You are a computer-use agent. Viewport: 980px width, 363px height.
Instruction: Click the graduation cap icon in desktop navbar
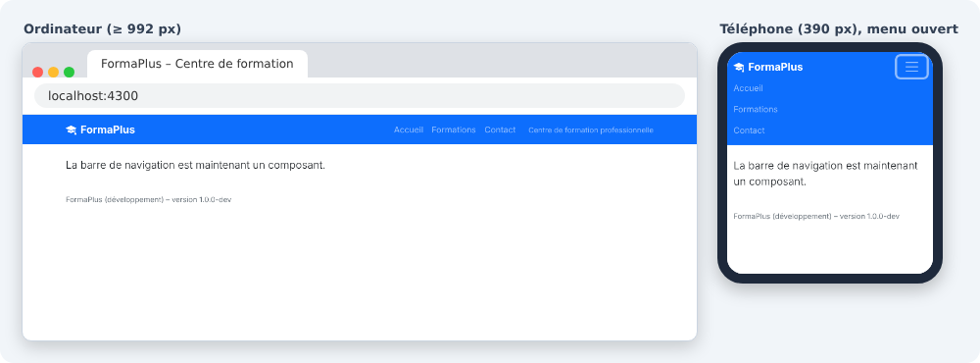pyautogui.click(x=72, y=130)
